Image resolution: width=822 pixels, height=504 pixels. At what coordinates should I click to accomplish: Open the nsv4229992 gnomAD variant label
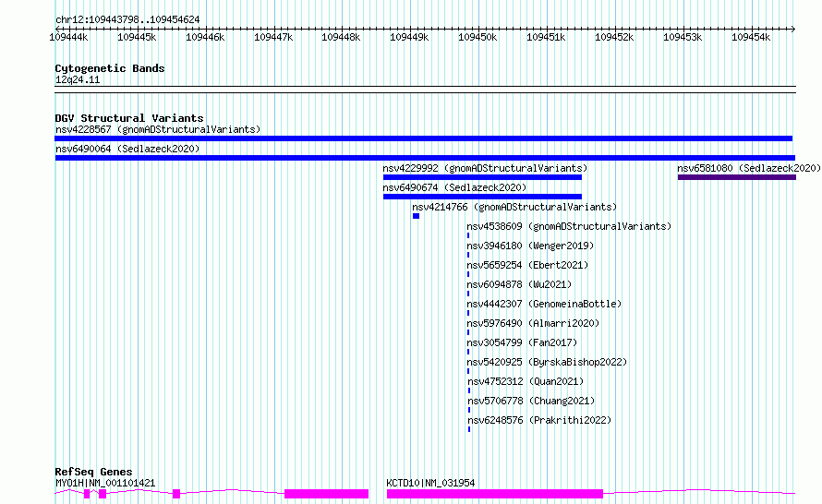[485, 168]
